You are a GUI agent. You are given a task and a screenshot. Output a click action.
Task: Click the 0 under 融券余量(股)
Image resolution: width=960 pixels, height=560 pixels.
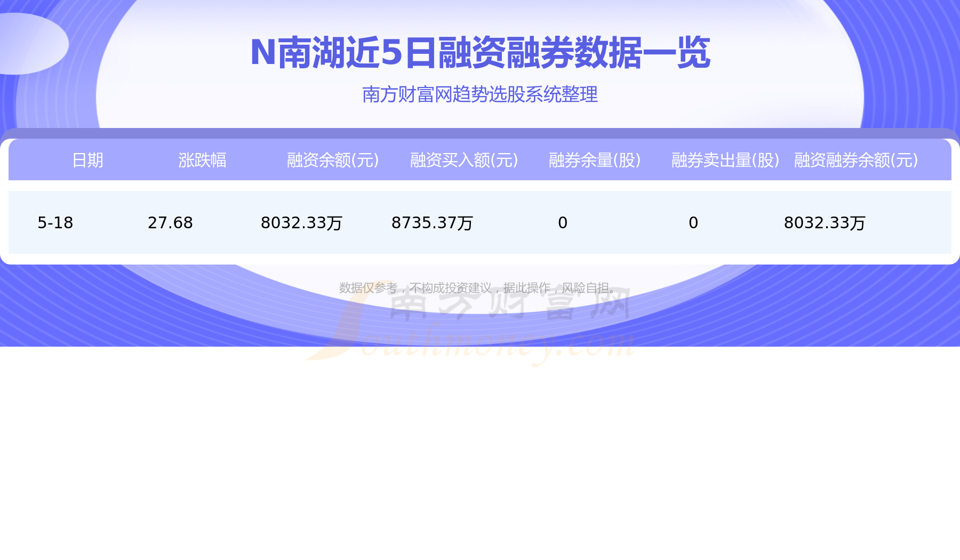coord(563,222)
